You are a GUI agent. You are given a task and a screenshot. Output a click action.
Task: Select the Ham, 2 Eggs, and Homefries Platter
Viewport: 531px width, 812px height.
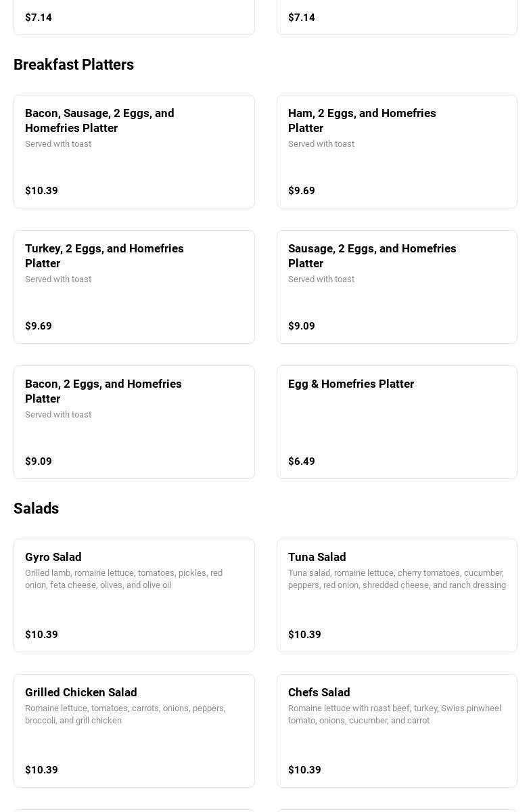pos(396,152)
